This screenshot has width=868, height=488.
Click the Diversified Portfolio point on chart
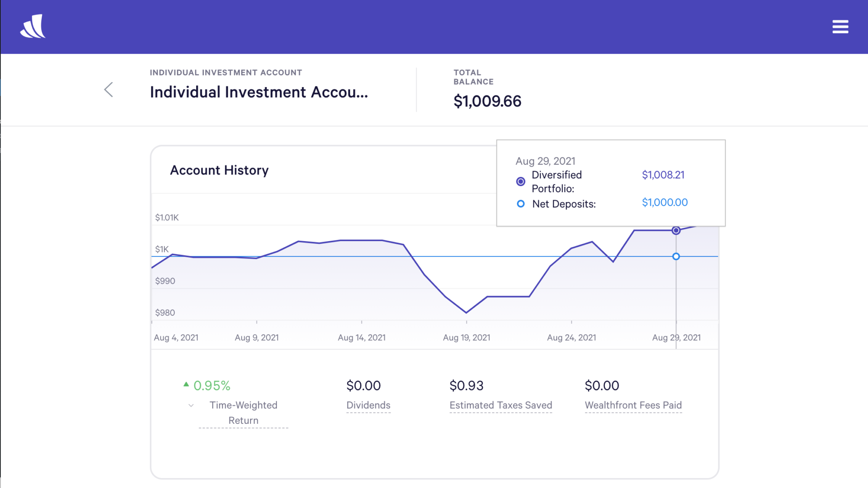click(676, 230)
